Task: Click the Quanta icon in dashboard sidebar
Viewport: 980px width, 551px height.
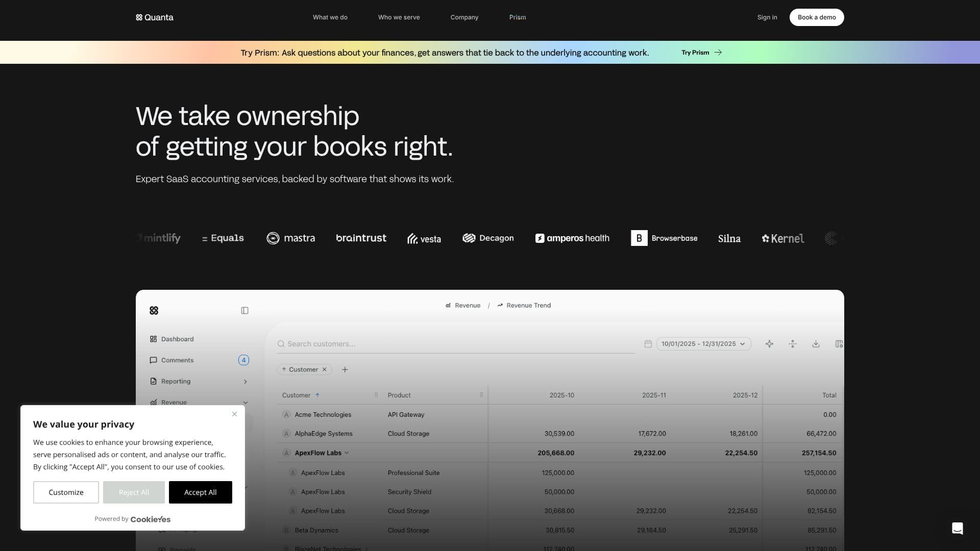Action: pyautogui.click(x=154, y=310)
